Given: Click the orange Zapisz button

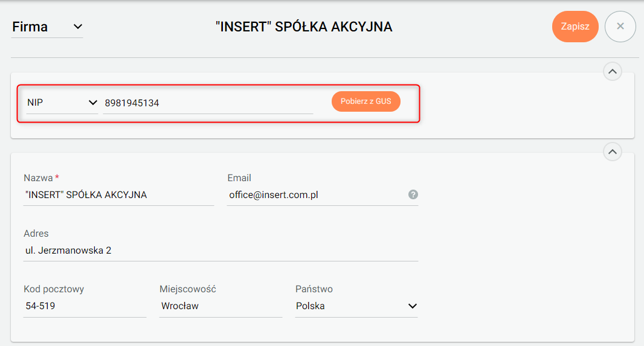Looking at the screenshot, I should tap(575, 27).
